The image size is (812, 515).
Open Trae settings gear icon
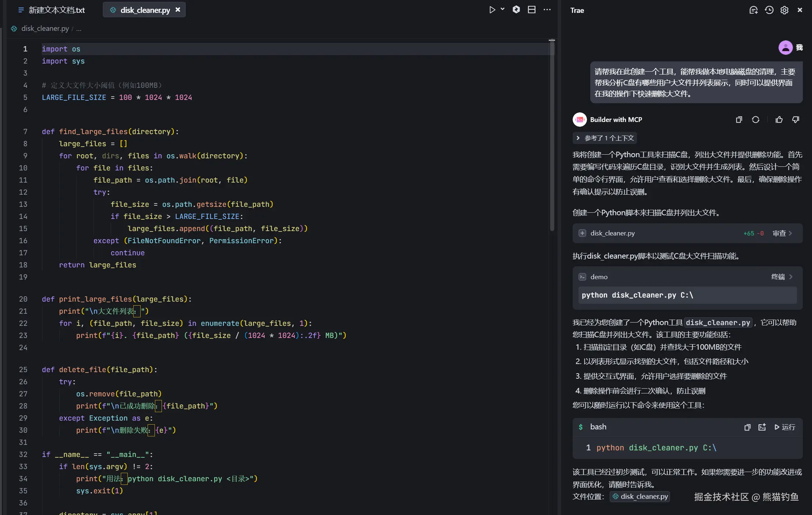point(784,10)
